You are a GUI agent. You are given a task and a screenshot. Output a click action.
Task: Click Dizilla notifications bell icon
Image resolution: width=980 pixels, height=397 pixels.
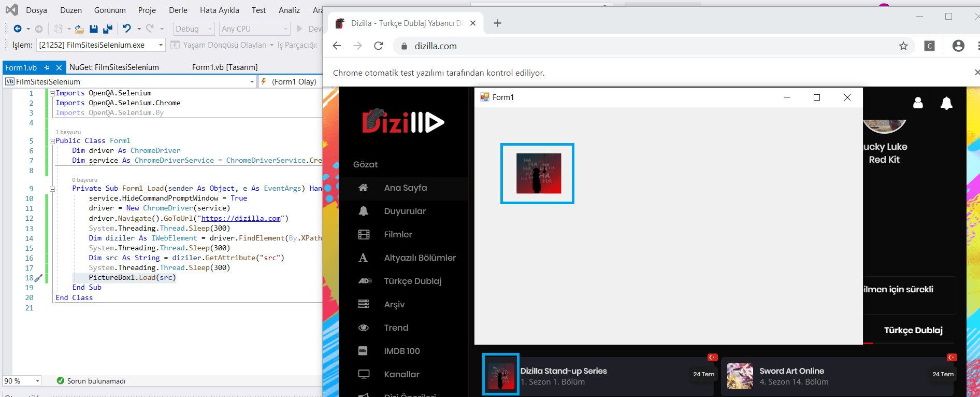[946, 103]
